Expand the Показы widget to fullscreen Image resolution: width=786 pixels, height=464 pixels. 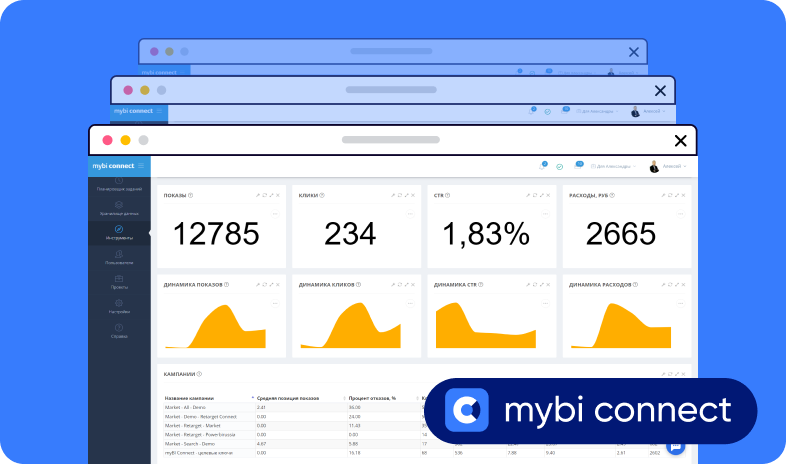click(271, 195)
